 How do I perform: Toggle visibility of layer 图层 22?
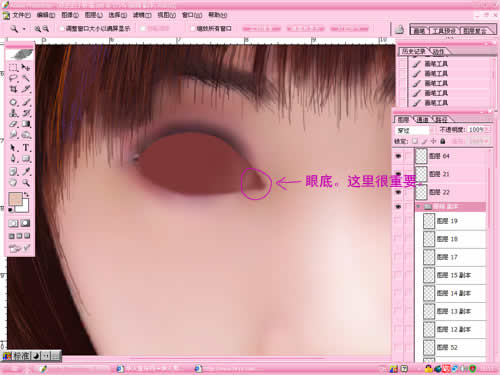click(x=398, y=192)
